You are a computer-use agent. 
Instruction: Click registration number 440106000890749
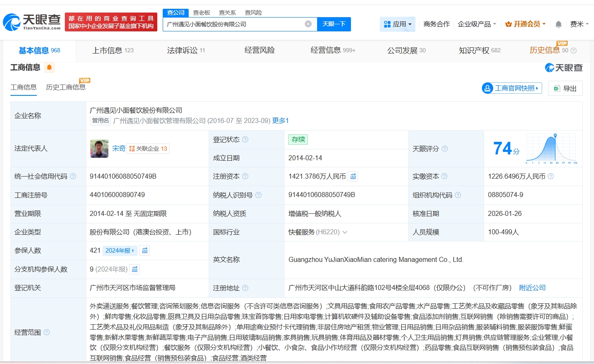[x=117, y=195]
